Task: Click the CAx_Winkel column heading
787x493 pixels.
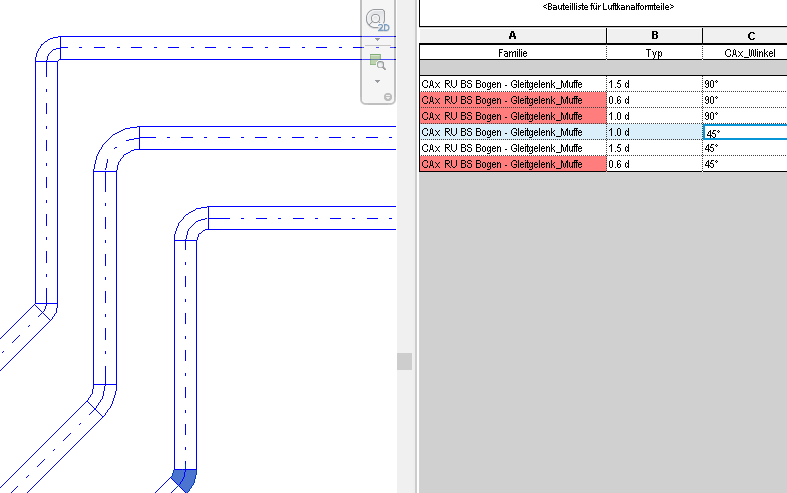Action: [744, 51]
